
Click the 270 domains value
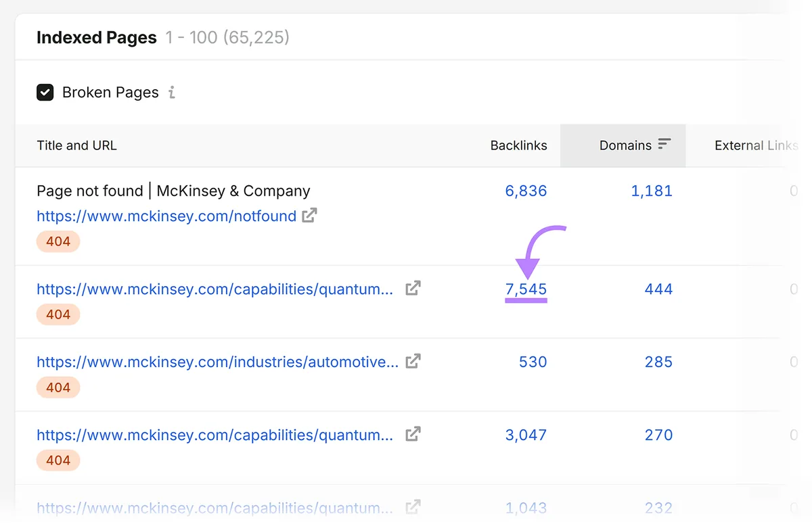pos(658,435)
